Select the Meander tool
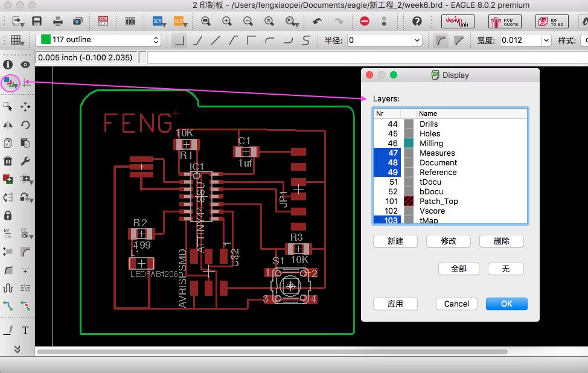Viewport: 588px width, 373px height. 8,288
